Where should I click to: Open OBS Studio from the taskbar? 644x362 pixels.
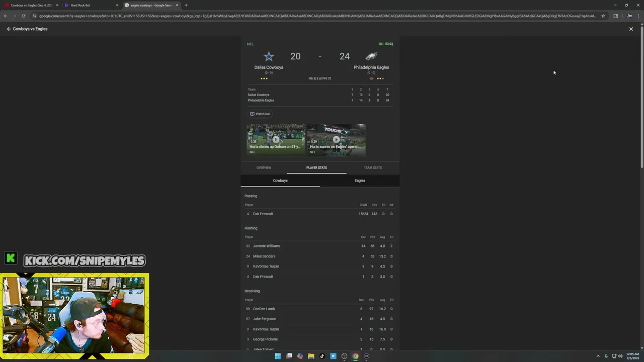[344, 356]
